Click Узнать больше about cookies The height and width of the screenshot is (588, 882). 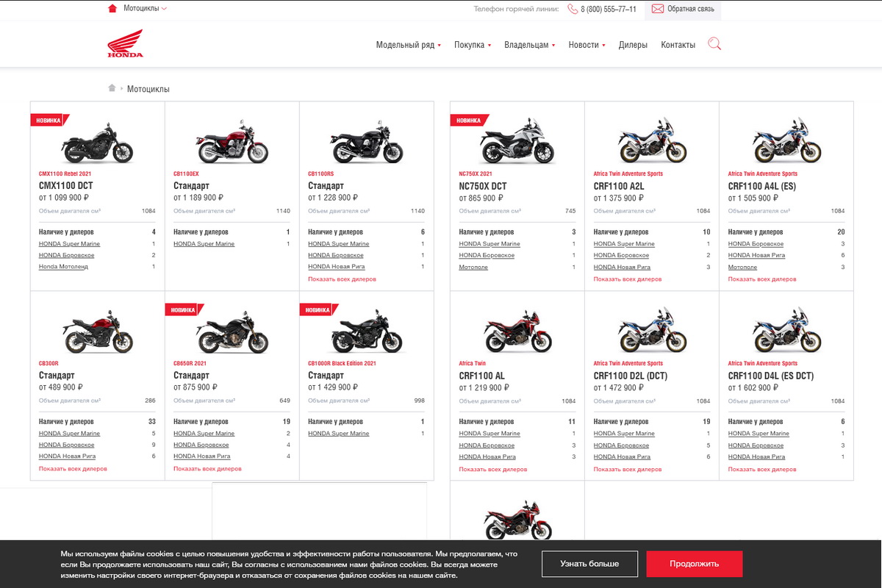(589, 564)
